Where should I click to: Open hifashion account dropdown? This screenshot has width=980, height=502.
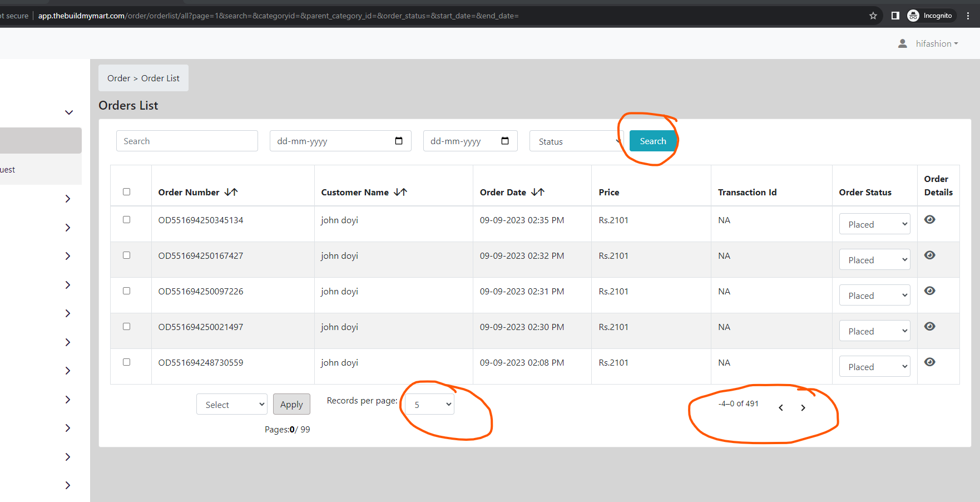tap(937, 43)
